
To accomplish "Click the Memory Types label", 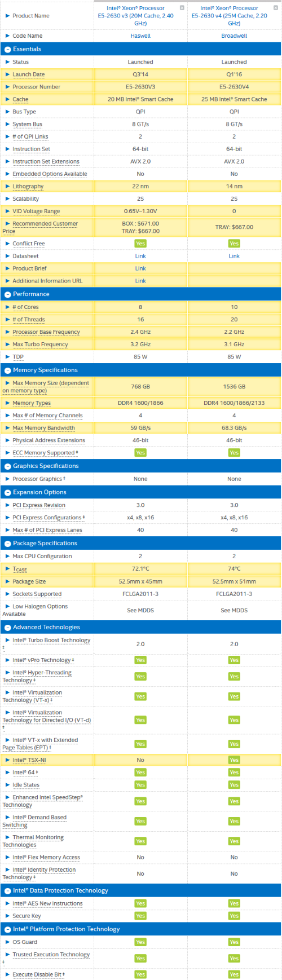I will (32, 403).
